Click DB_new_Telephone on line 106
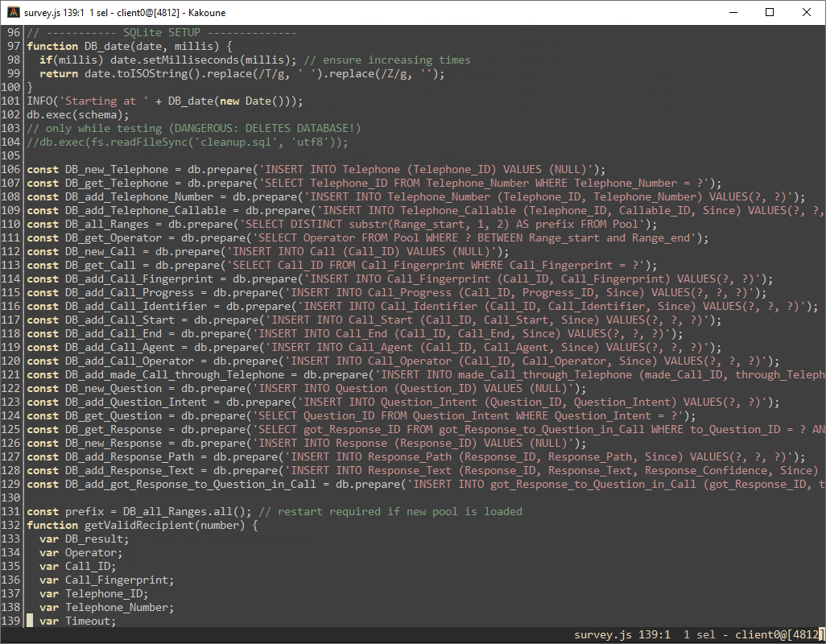Viewport: 826px width, 644px height. (x=117, y=170)
